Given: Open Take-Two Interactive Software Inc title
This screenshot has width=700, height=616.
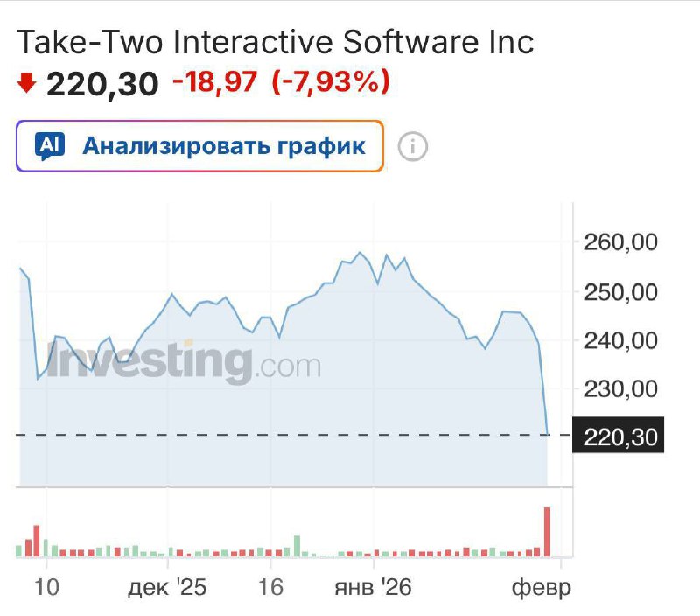Looking at the screenshot, I should [276, 42].
